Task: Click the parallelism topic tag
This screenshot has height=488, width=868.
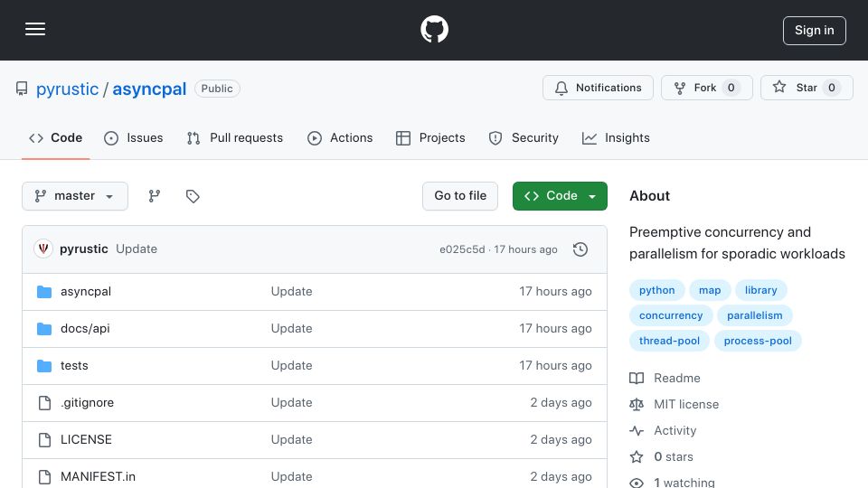Action: 754,315
